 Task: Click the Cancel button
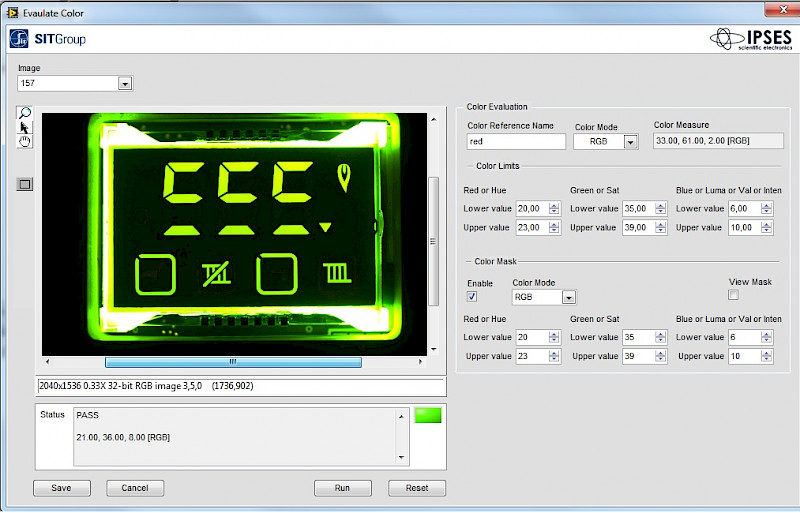[135, 488]
